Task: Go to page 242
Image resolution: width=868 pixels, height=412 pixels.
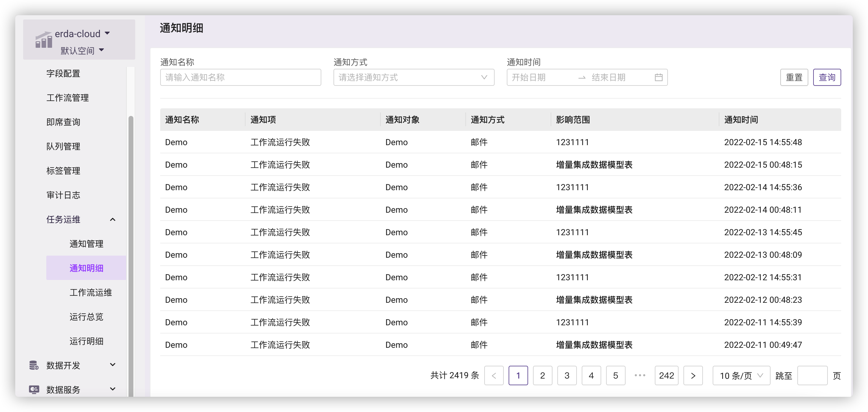Action: (x=666, y=376)
